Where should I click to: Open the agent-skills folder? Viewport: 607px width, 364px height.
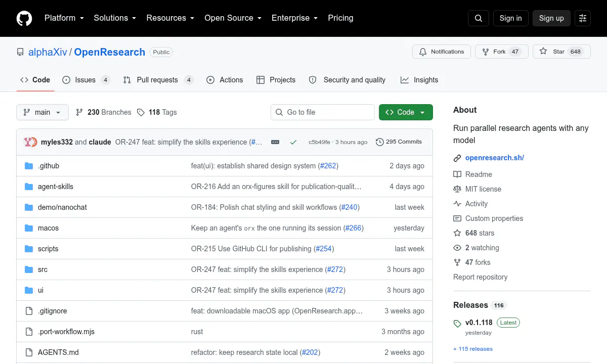[x=56, y=187]
